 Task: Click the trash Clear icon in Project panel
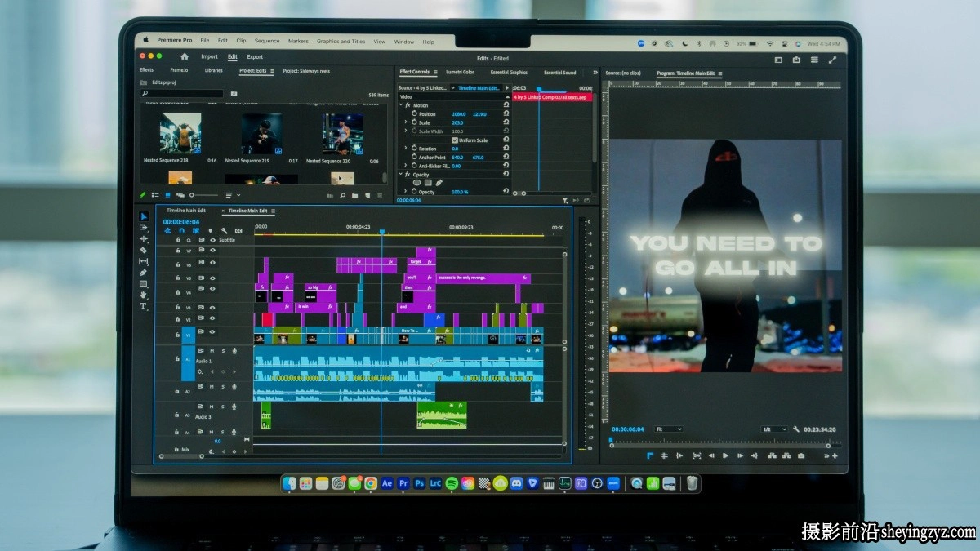pyautogui.click(x=380, y=195)
